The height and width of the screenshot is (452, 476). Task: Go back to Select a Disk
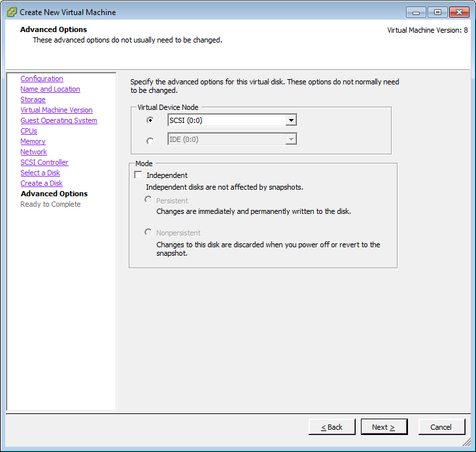pos(40,173)
